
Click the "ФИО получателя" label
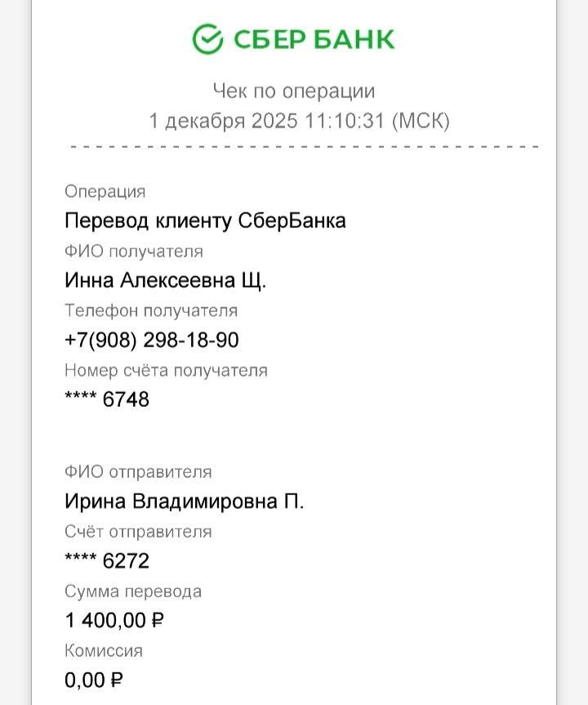click(134, 251)
